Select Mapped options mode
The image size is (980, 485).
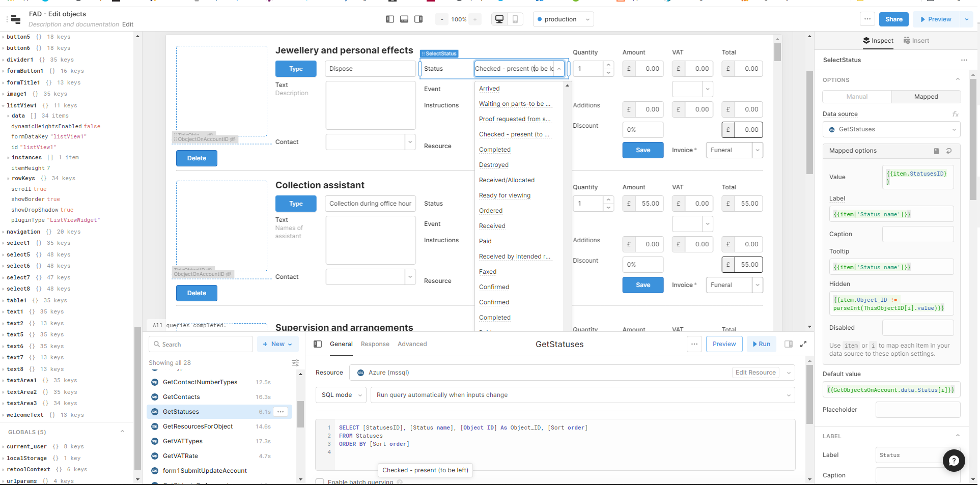926,97
